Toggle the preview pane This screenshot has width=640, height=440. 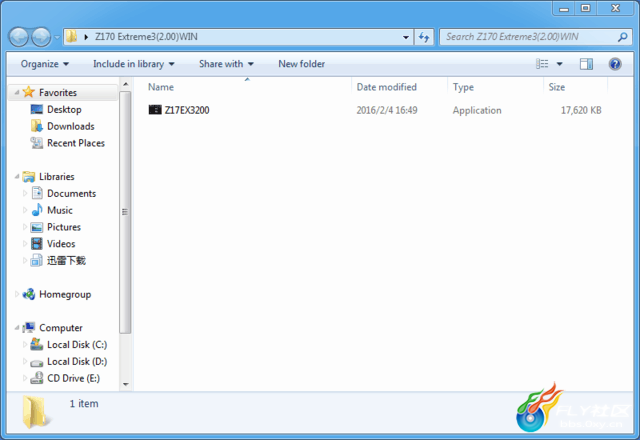pos(586,64)
